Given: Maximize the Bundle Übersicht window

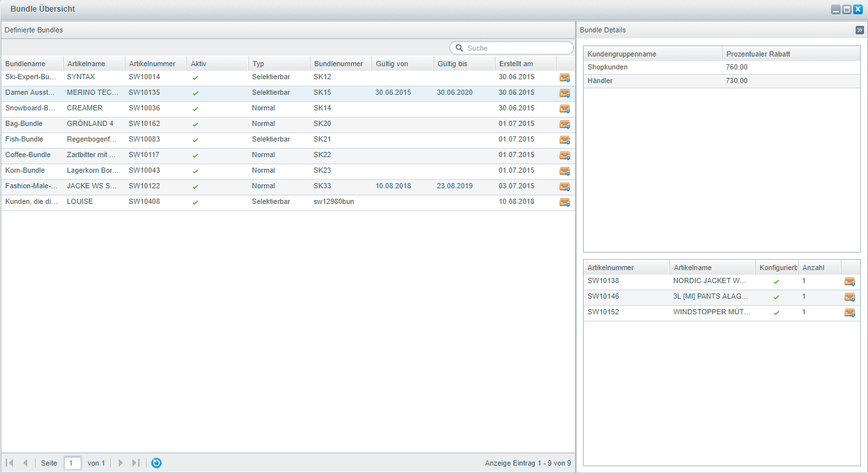Looking at the screenshot, I should click(847, 10).
